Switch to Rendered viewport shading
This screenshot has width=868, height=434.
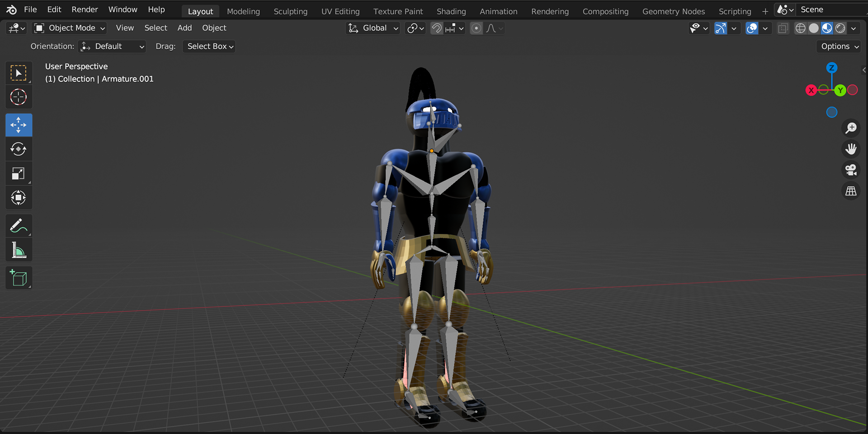tap(840, 28)
